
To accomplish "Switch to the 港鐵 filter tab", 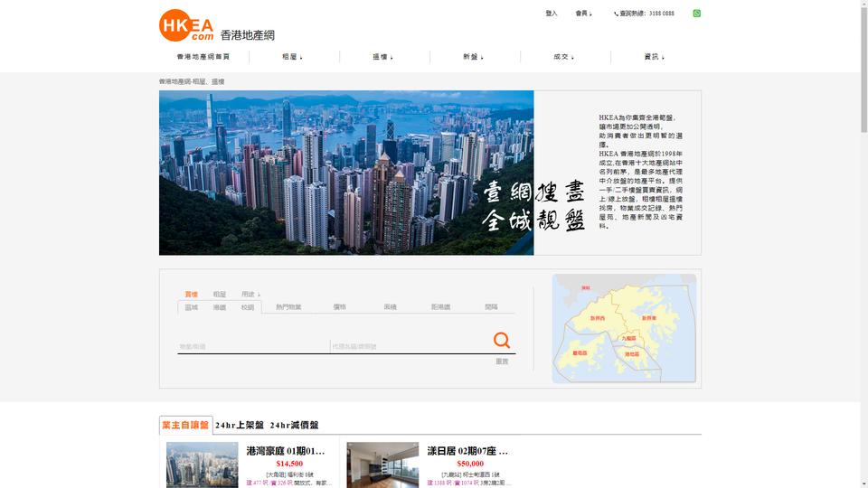I will click(219, 307).
